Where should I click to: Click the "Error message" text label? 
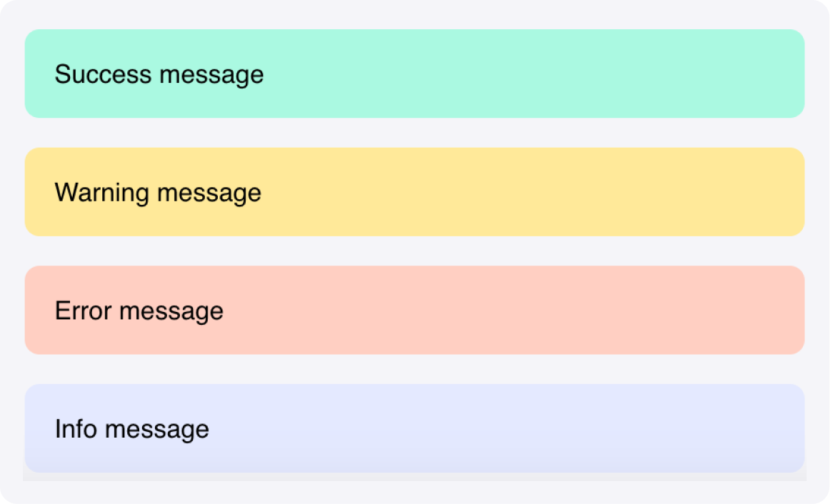(139, 311)
